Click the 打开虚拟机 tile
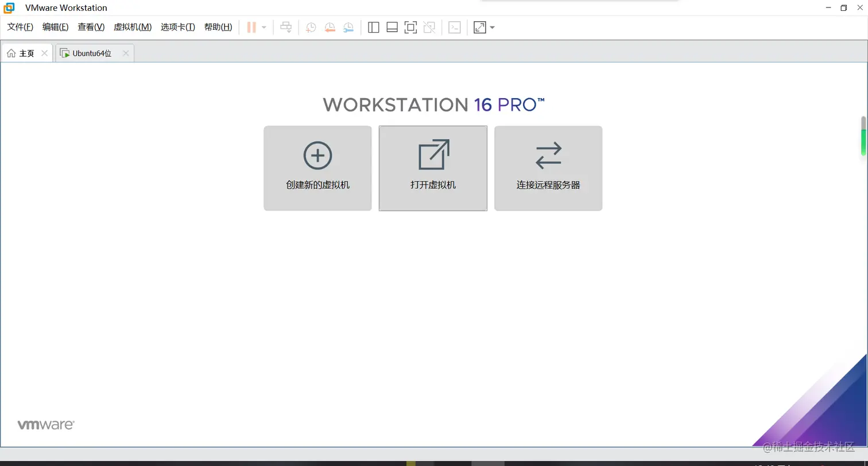The height and width of the screenshot is (466, 868). (x=433, y=168)
